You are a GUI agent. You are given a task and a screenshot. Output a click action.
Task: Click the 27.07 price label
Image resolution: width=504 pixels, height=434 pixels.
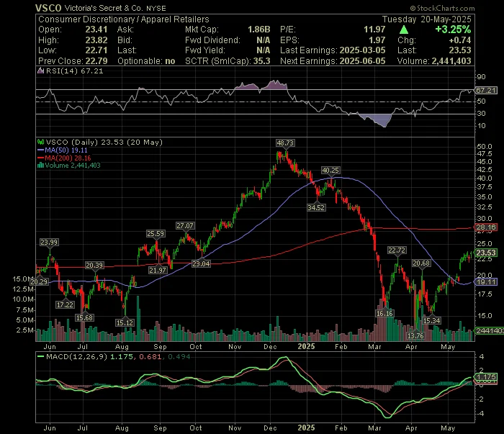click(185, 226)
